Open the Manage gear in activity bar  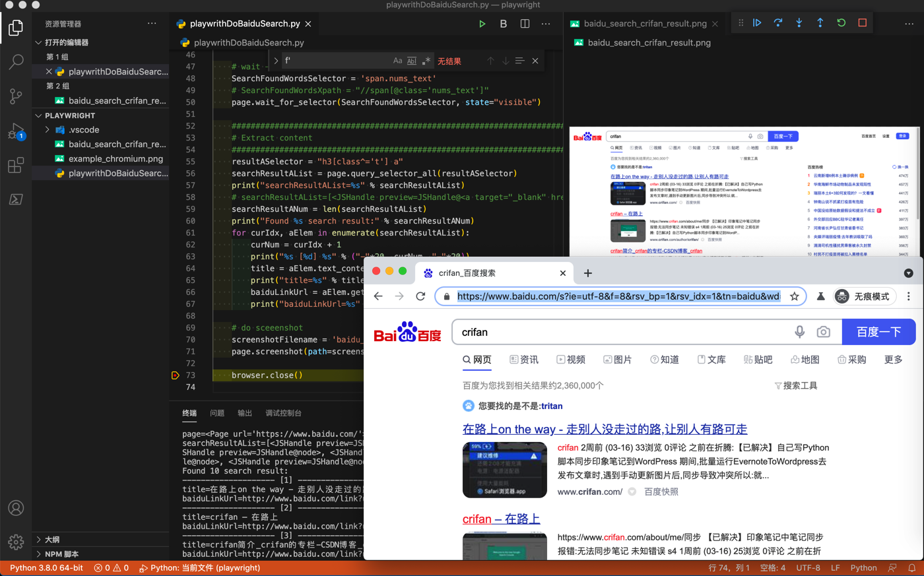(16, 542)
